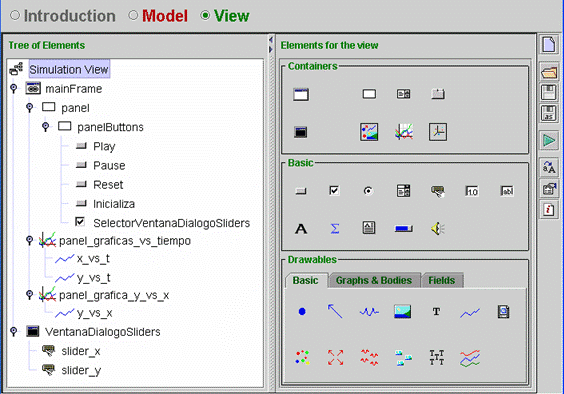This screenshot has height=394, width=564.
Task: Pick the tabbed panel container icon
Action: point(438,94)
